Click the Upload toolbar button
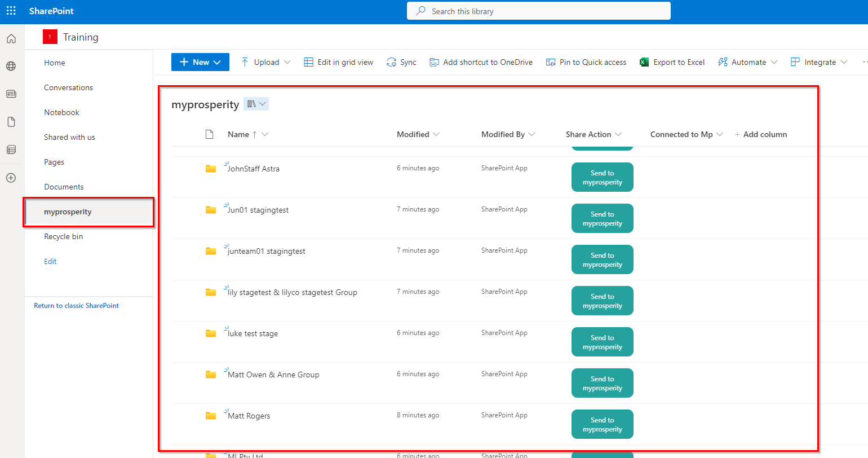 tap(265, 62)
